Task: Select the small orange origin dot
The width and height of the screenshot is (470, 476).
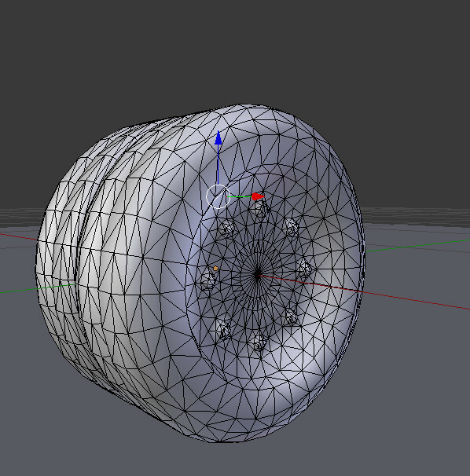Action: point(215,268)
